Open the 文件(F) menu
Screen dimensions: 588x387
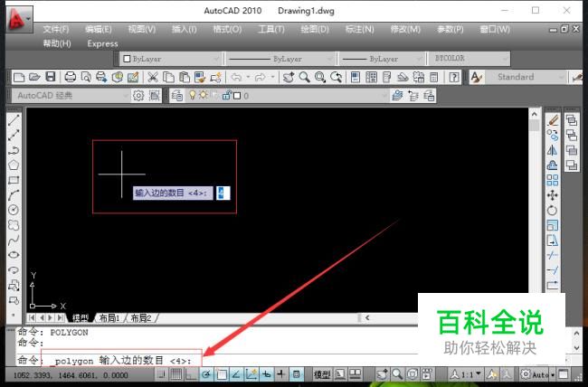[56, 29]
